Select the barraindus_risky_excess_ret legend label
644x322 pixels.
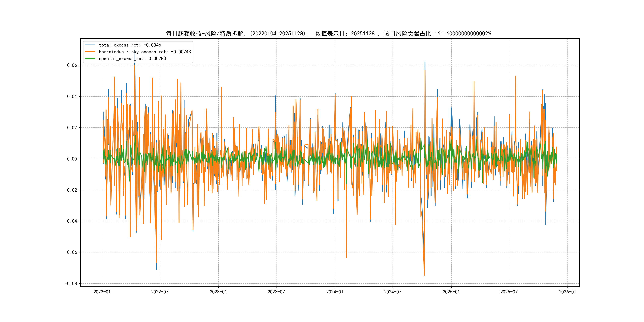pyautogui.click(x=145, y=52)
